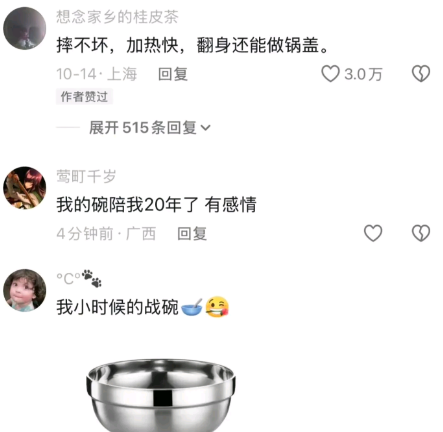Click the chevron next to 515条回复

point(206,128)
